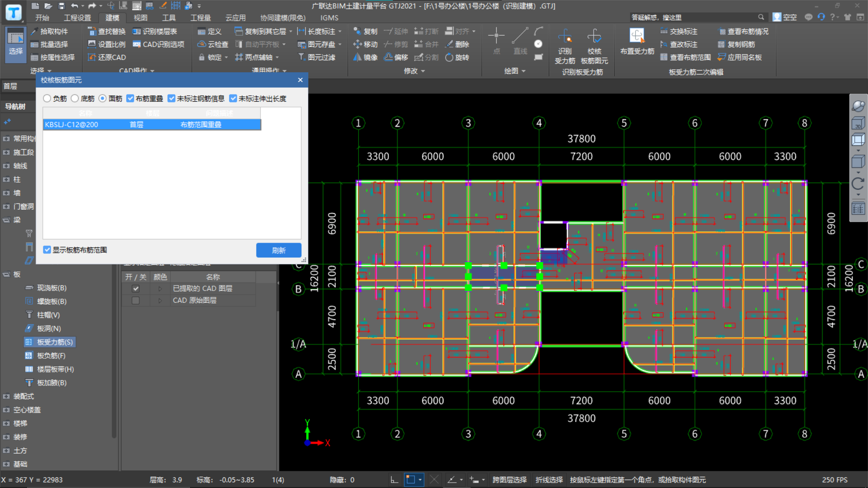Click the 应用同名板 apply same-name slab tool

pos(740,57)
